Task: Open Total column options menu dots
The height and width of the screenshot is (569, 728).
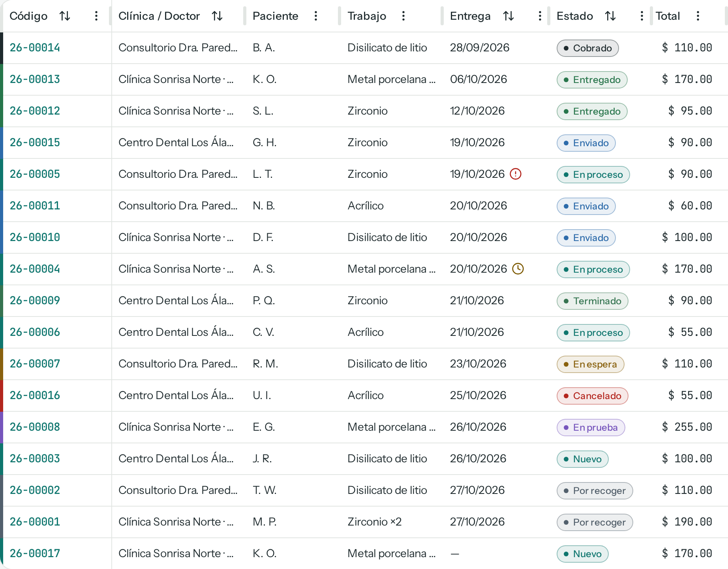Action: 698,16
